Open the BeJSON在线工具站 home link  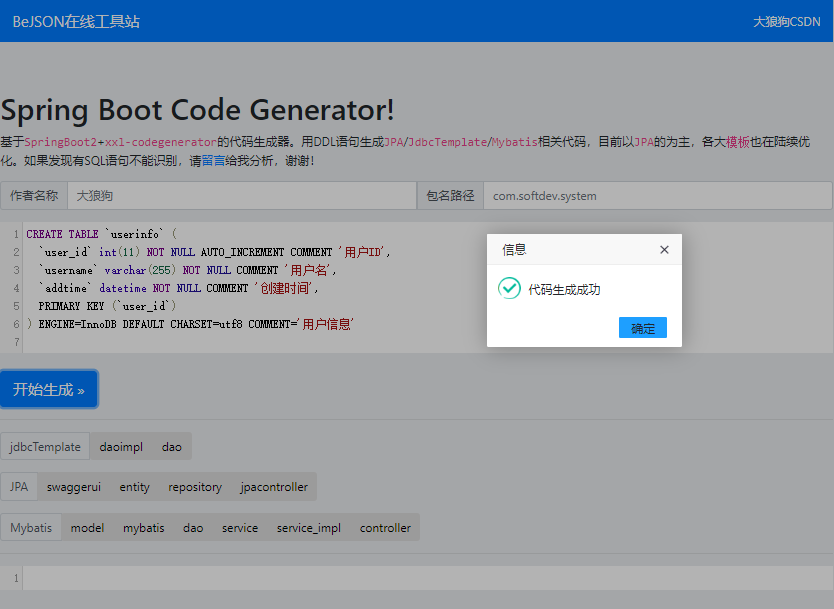point(76,21)
